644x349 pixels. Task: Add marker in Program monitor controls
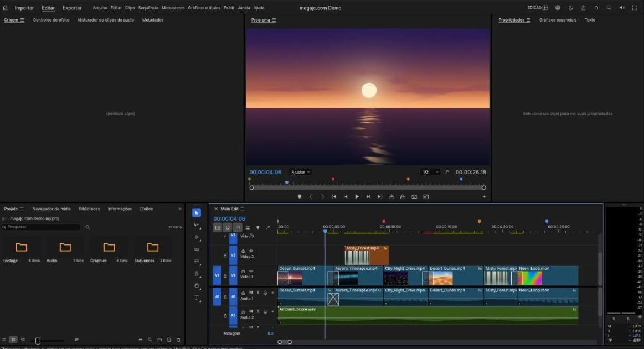click(300, 197)
